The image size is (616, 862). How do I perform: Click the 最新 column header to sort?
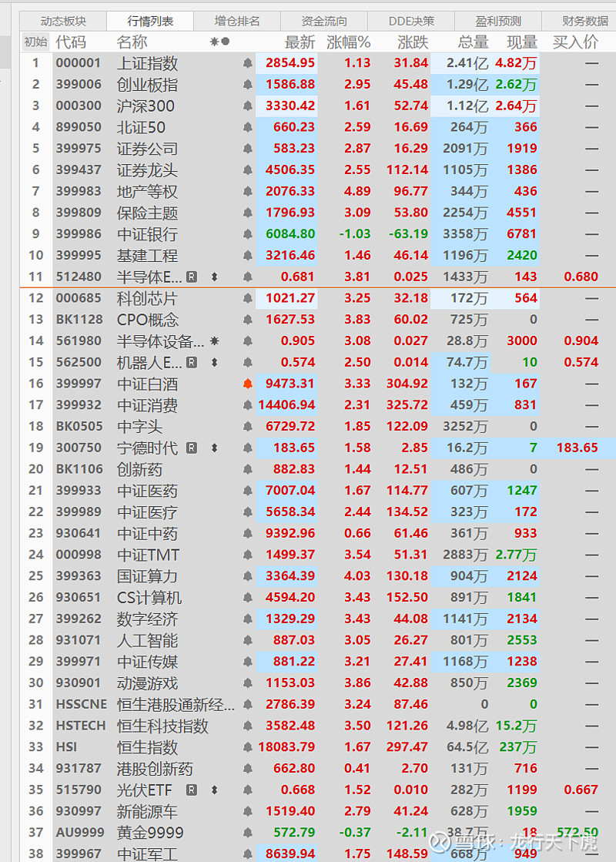pos(299,42)
